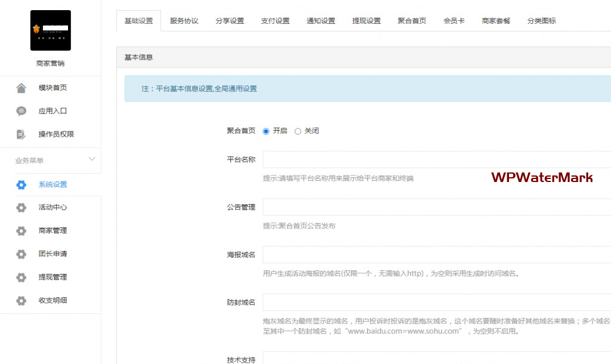
Task: Click the gear icon beside 团长申请
Action: (21, 254)
